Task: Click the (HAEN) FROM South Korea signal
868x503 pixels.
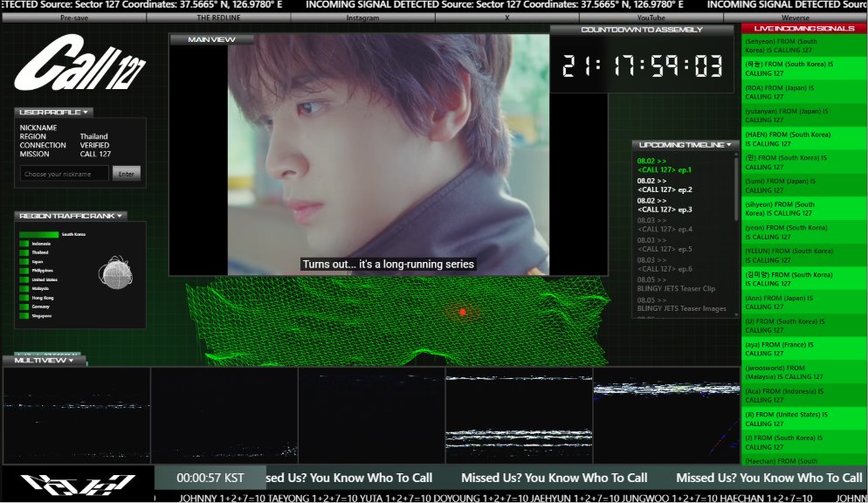Action: click(x=803, y=139)
